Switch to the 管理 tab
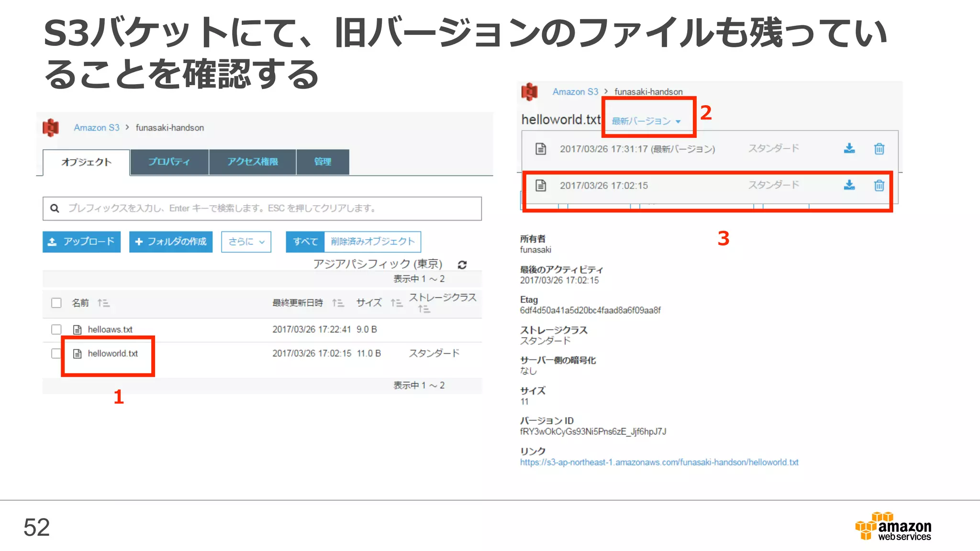980x551 pixels. [x=323, y=162]
